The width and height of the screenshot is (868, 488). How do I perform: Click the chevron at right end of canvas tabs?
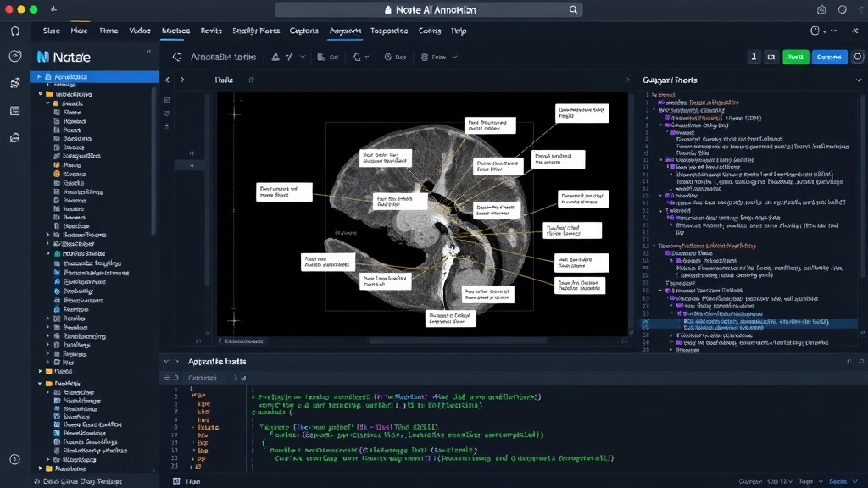pos(628,80)
